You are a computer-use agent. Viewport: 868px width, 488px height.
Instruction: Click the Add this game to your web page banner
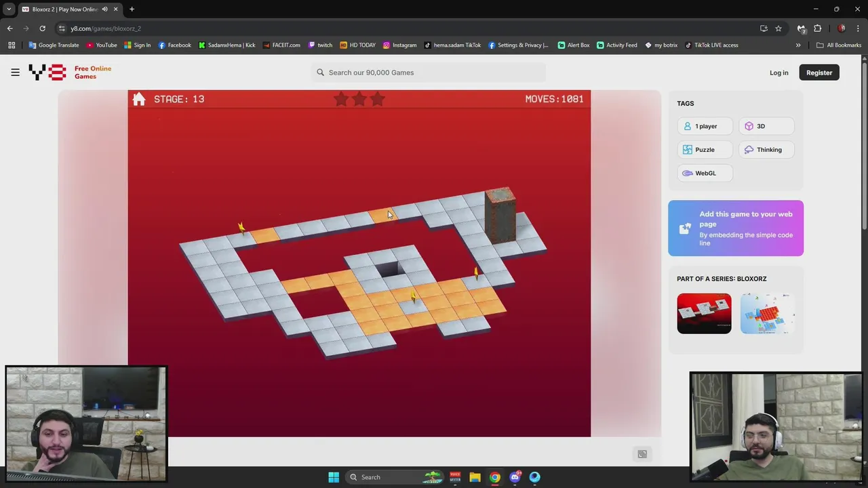tap(736, 228)
